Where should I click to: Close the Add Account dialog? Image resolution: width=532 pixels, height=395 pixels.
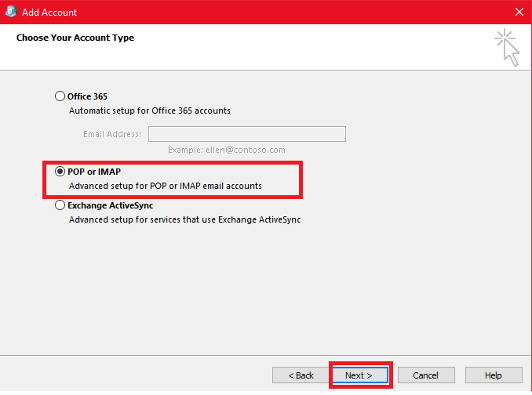pos(519,13)
